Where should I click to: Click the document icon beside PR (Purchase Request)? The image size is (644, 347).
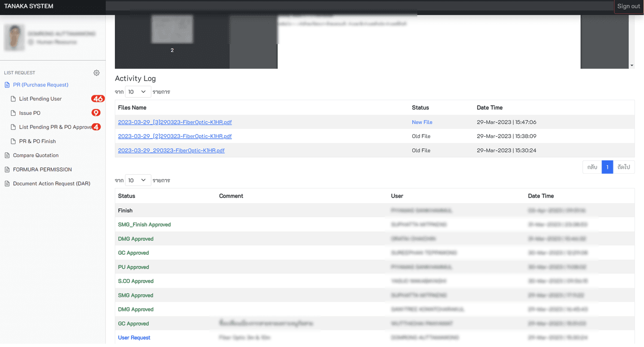coord(8,85)
